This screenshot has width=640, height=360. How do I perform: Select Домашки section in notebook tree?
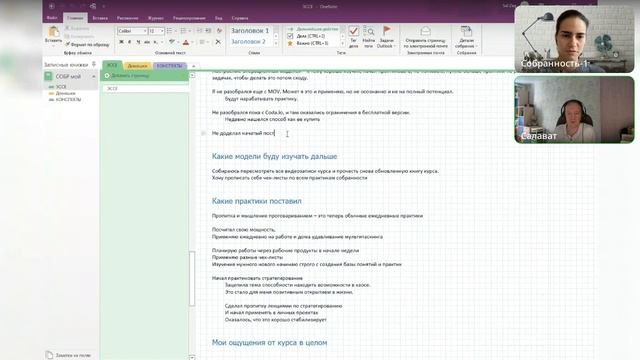[65, 93]
